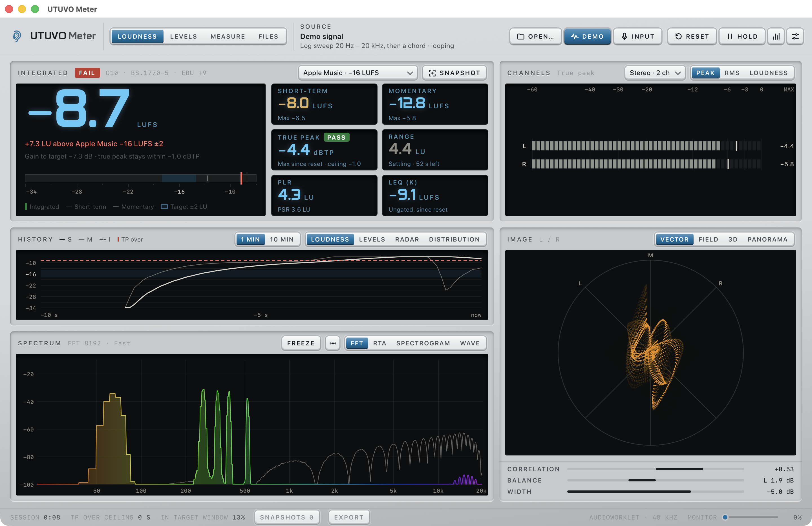Click the folder icon on Open button
This screenshot has width=812, height=526.
pyautogui.click(x=520, y=37)
